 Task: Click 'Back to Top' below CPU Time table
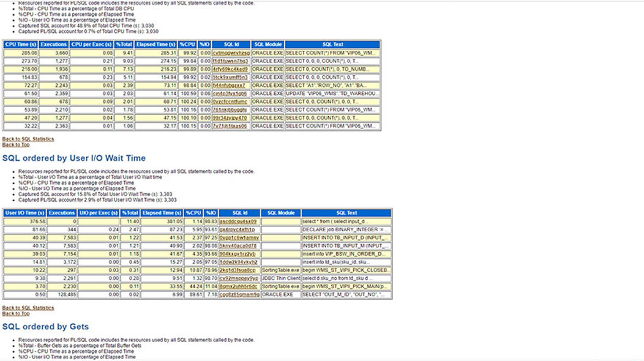[x=16, y=144]
